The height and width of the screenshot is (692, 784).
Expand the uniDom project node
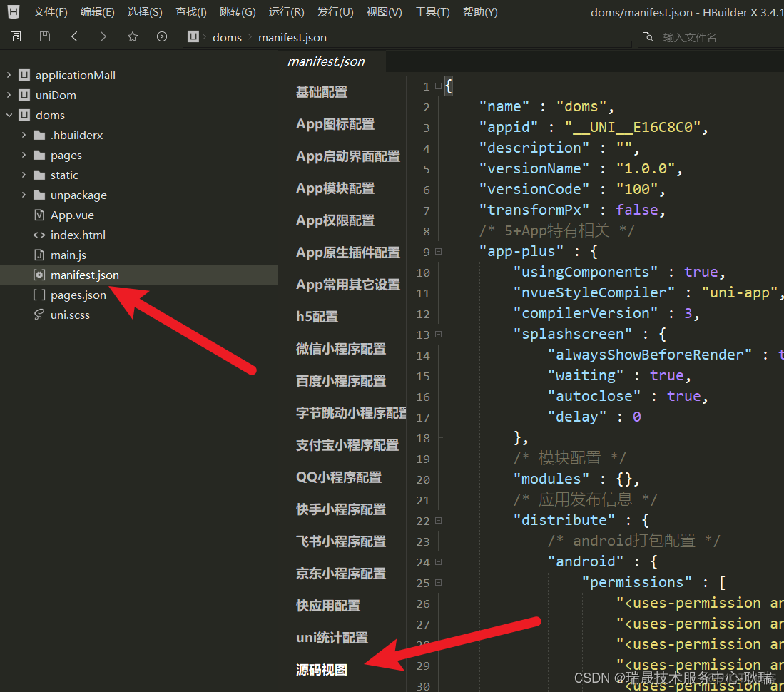pos(9,95)
